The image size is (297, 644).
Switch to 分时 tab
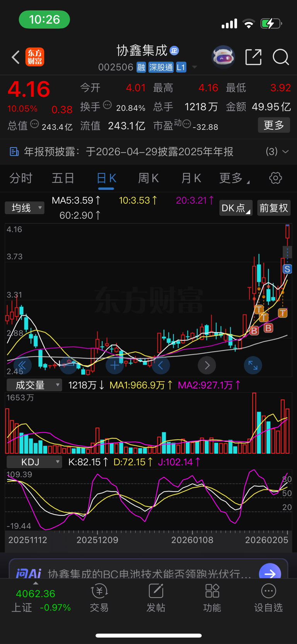tap(21, 178)
